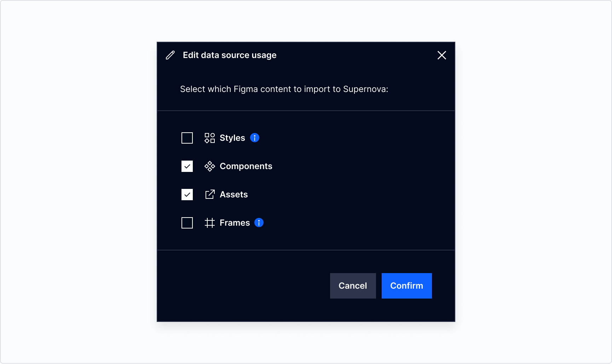Open the info tooltip next to Frames
Image resolution: width=612 pixels, height=364 pixels.
click(259, 223)
